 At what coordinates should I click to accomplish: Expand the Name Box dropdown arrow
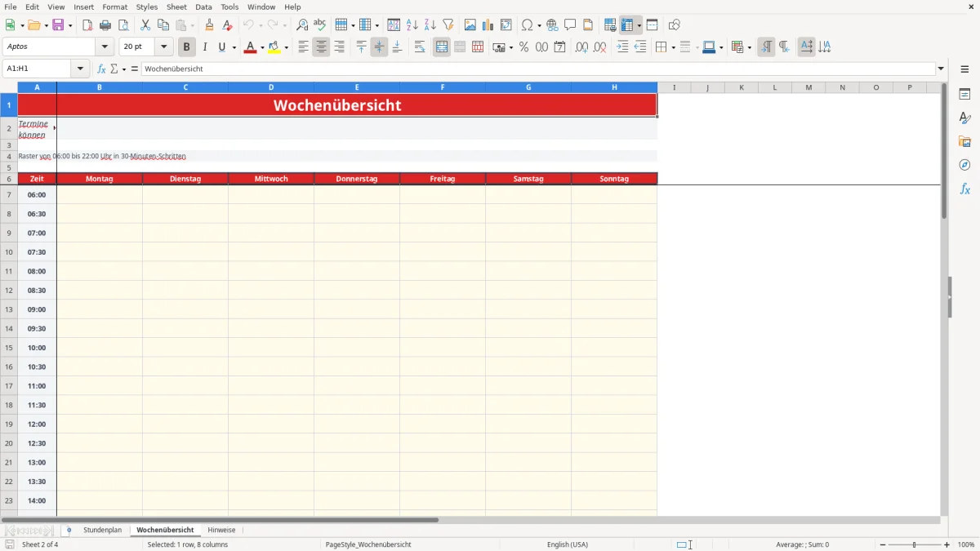[x=81, y=69]
